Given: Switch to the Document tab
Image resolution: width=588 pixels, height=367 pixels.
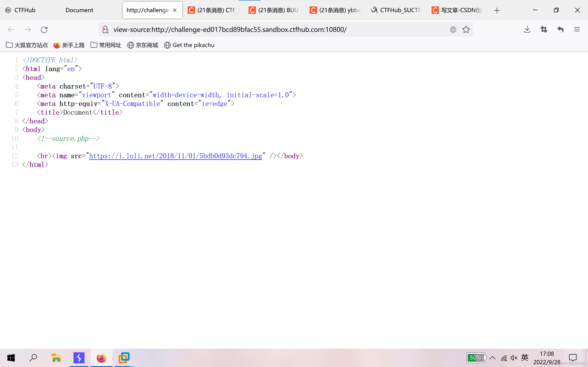Looking at the screenshot, I should (x=79, y=10).
